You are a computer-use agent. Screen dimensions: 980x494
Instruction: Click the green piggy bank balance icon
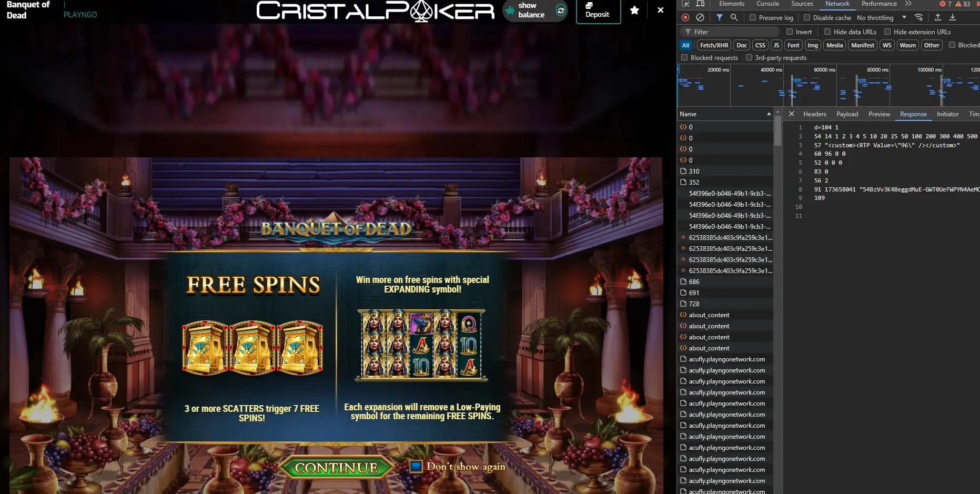[x=510, y=10]
